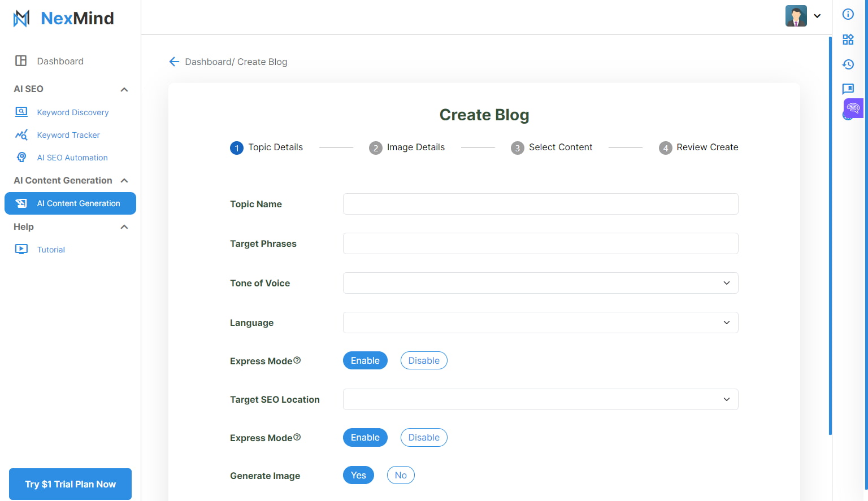Click the Try $1 Trial Plan Now button

coord(70,484)
